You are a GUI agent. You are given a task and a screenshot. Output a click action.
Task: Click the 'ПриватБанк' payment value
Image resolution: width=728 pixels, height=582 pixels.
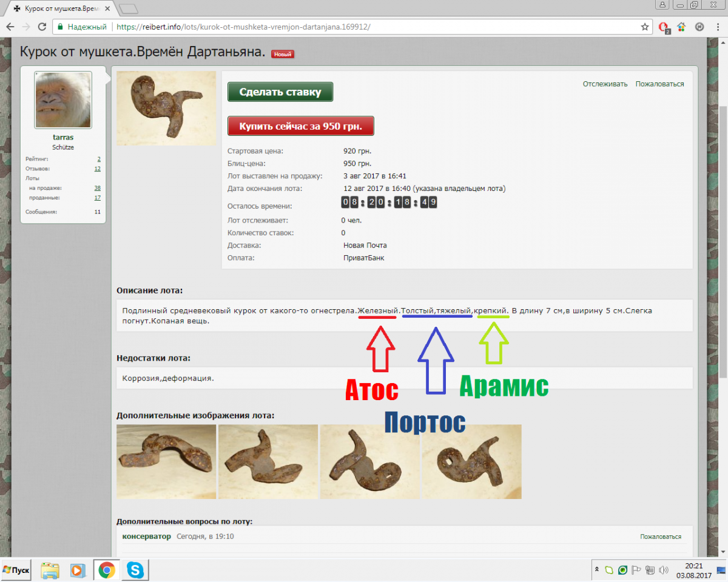[x=364, y=258]
